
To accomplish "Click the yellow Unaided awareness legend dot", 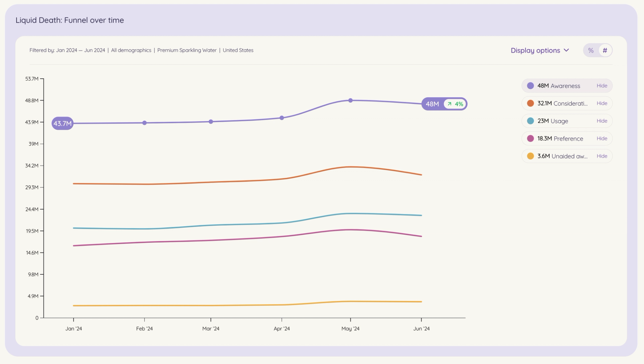I will click(x=530, y=156).
